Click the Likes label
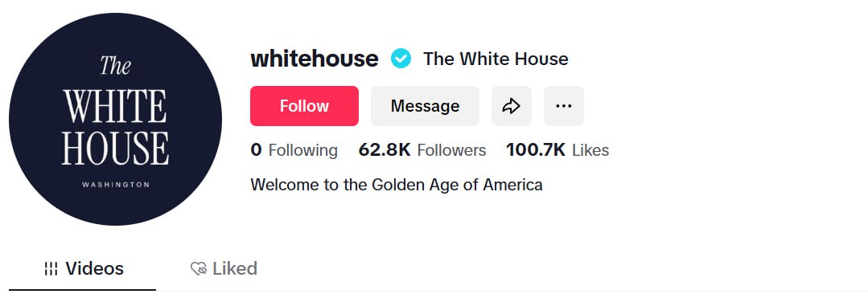This screenshot has width=868, height=302. coord(590,150)
